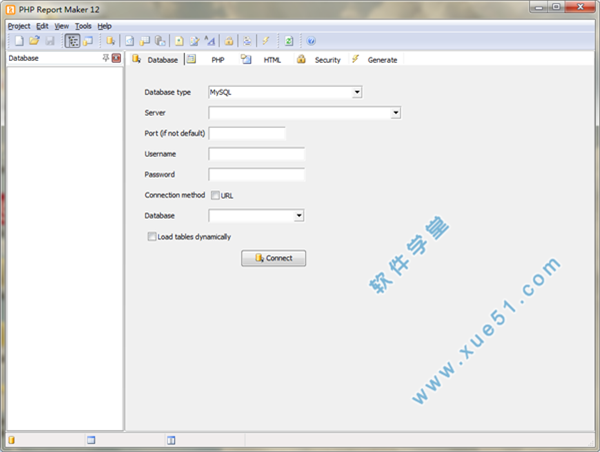The height and width of the screenshot is (452, 600).
Task: Pin the Database side panel
Action: [x=106, y=58]
